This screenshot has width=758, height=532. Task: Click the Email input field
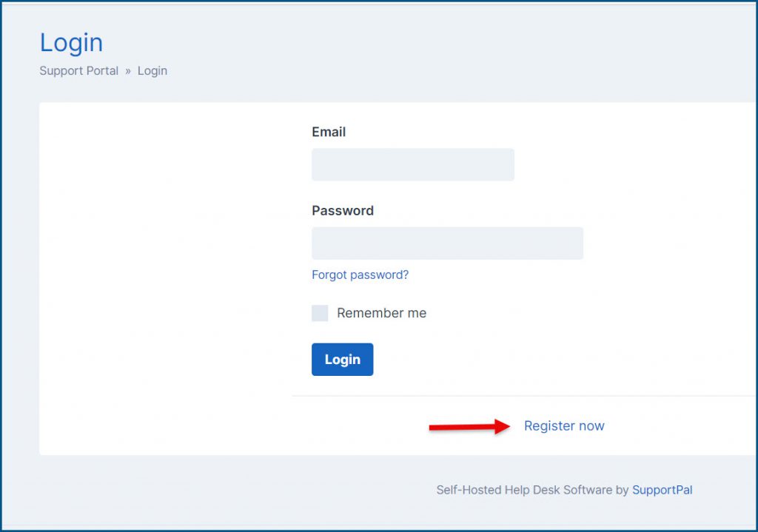pyautogui.click(x=413, y=165)
